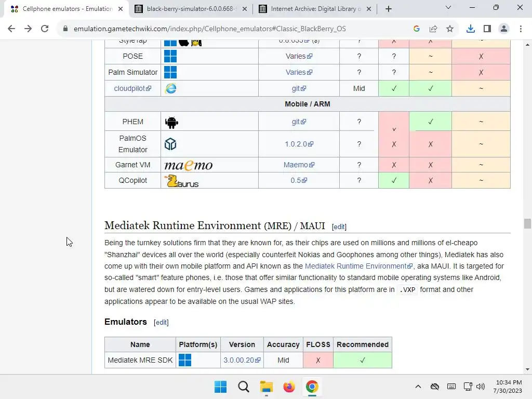
Task: Close the black-berry-simulator tab
Action: (x=245, y=9)
